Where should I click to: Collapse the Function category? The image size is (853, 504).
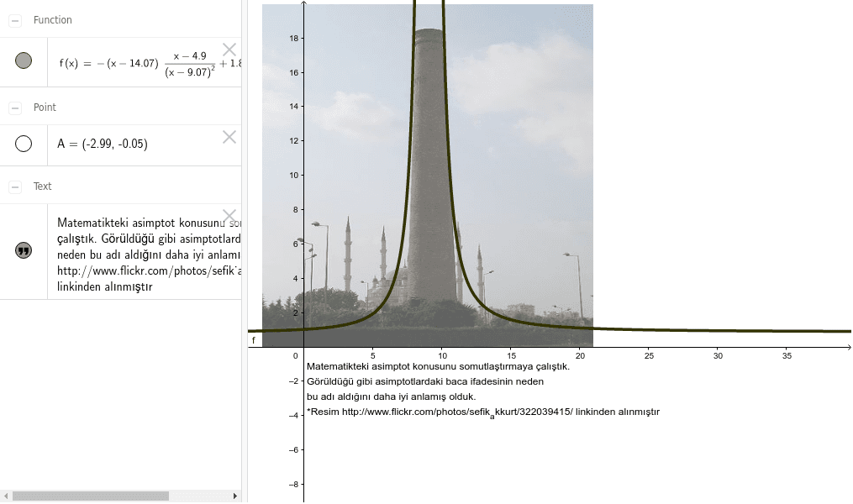coord(15,21)
